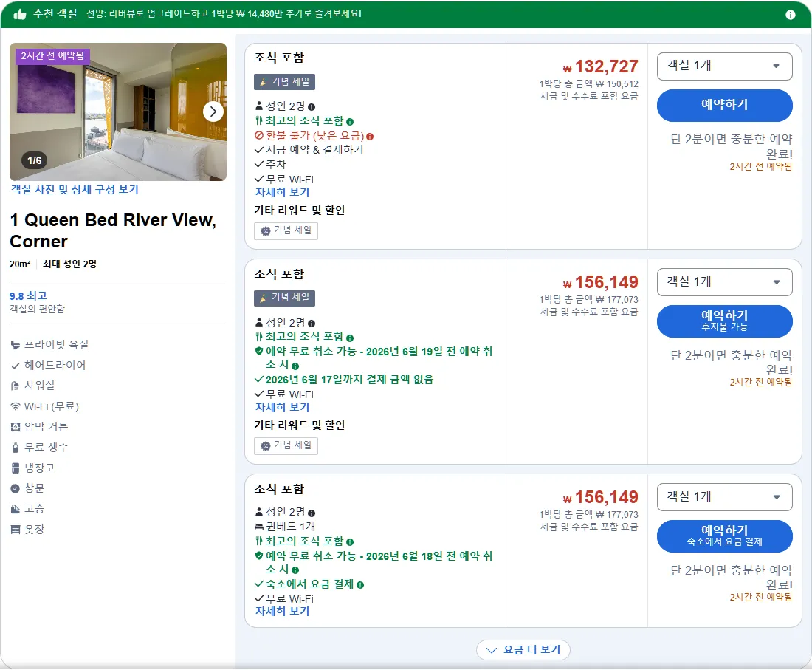Click info icon beside 환불 불가 (낮은 요금)
The height and width of the screenshot is (670, 812).
pos(370,136)
